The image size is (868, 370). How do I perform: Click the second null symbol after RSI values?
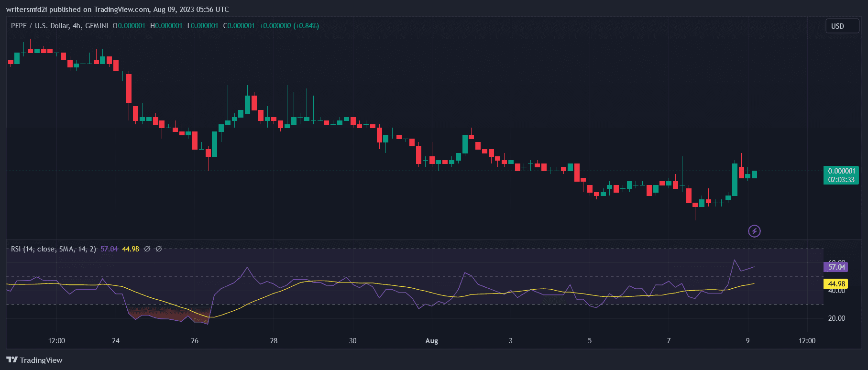point(159,249)
